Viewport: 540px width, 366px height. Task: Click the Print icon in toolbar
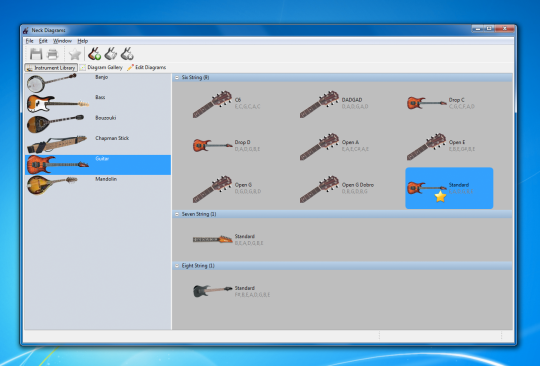tap(52, 54)
